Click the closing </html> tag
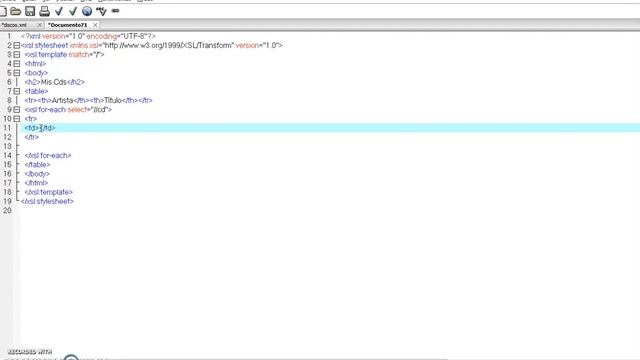640x360 pixels. pyautogui.click(x=36, y=183)
